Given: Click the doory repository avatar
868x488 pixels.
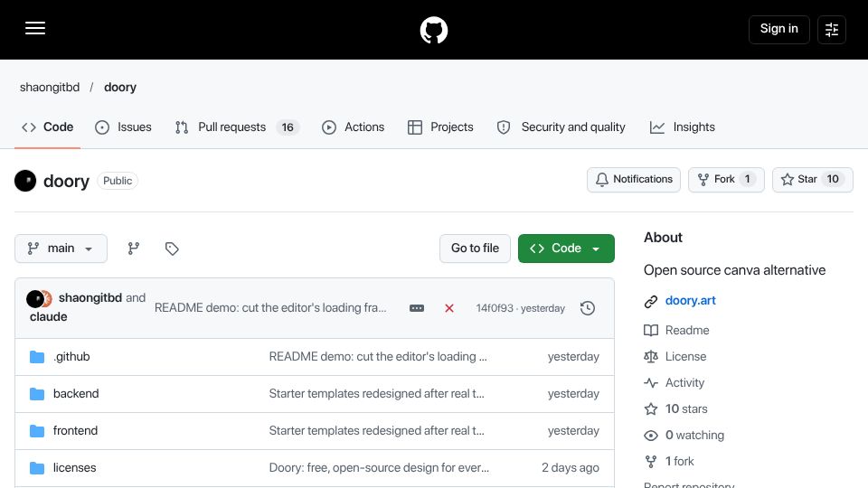Looking at the screenshot, I should click(x=25, y=181).
